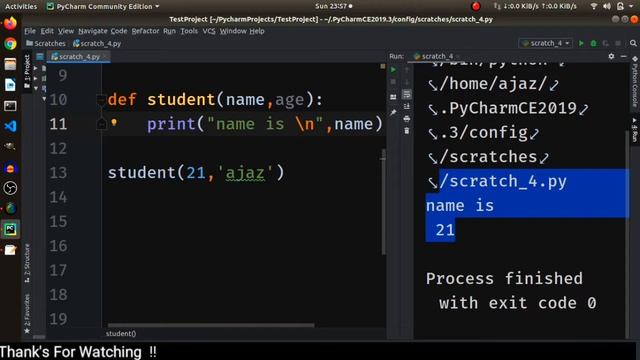Open the File menu
The width and height of the screenshot is (640, 360).
(30, 31)
